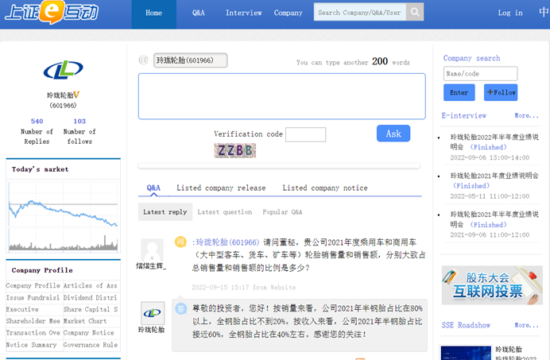Switch to Listed company release tab
The height and width of the screenshot is (360, 550).
point(221,188)
